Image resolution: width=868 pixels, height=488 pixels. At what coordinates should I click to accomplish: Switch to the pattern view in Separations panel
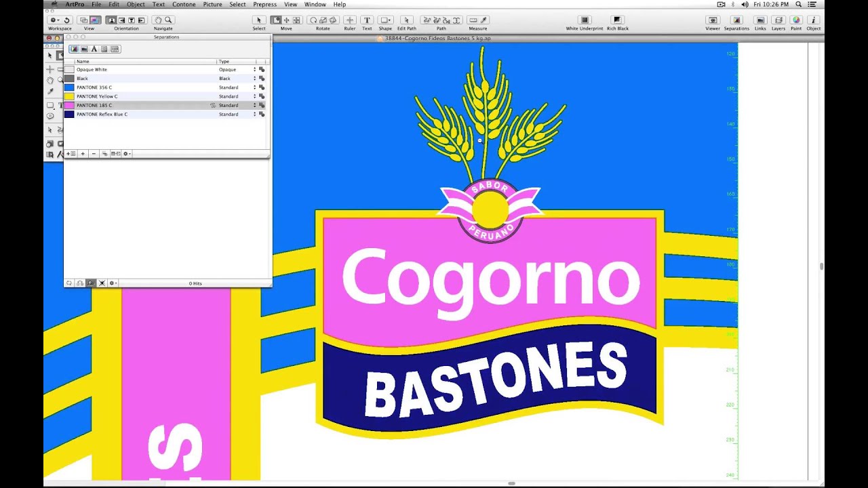[104, 49]
